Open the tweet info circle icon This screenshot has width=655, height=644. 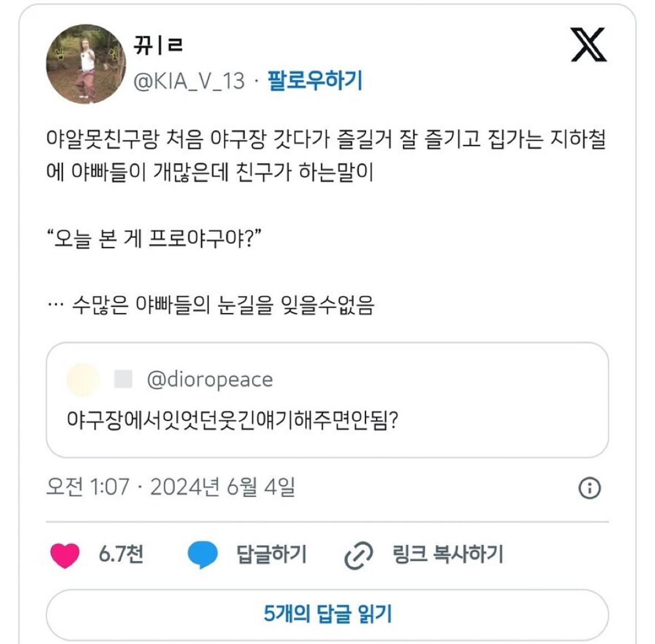[x=589, y=488]
